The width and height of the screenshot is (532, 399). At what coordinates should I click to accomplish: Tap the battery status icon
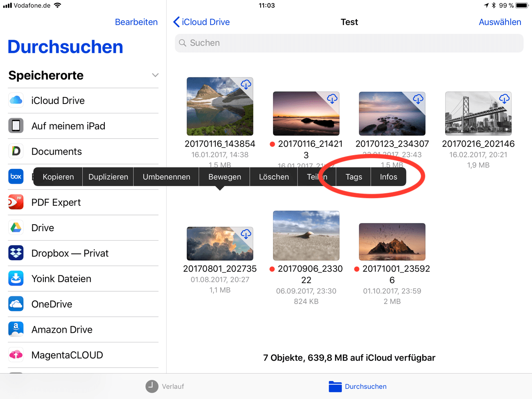pyautogui.click(x=522, y=5)
